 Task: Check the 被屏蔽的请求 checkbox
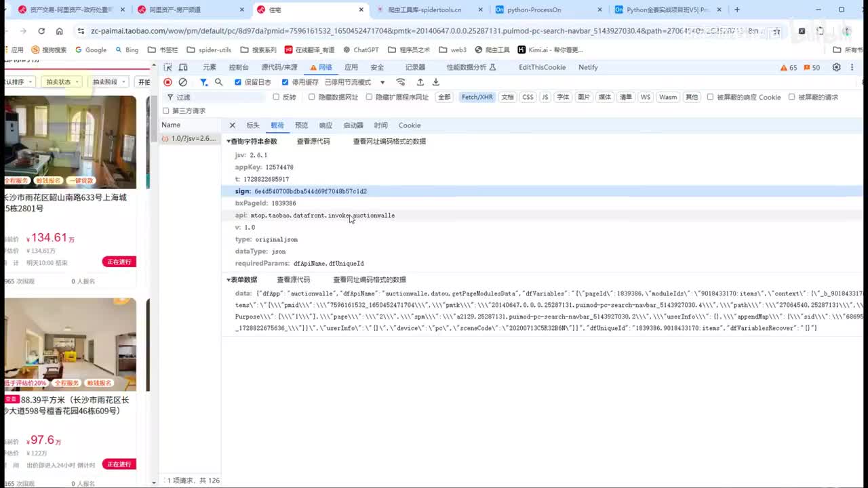[791, 97]
